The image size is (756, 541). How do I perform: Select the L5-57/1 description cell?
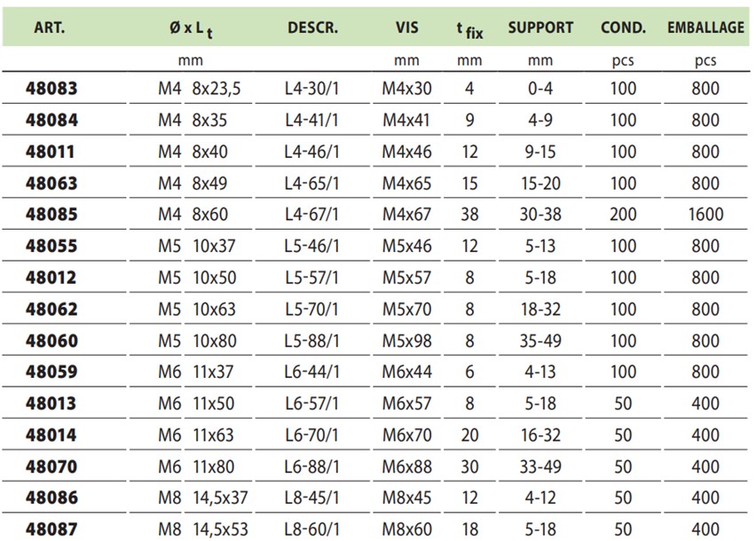pos(312,278)
